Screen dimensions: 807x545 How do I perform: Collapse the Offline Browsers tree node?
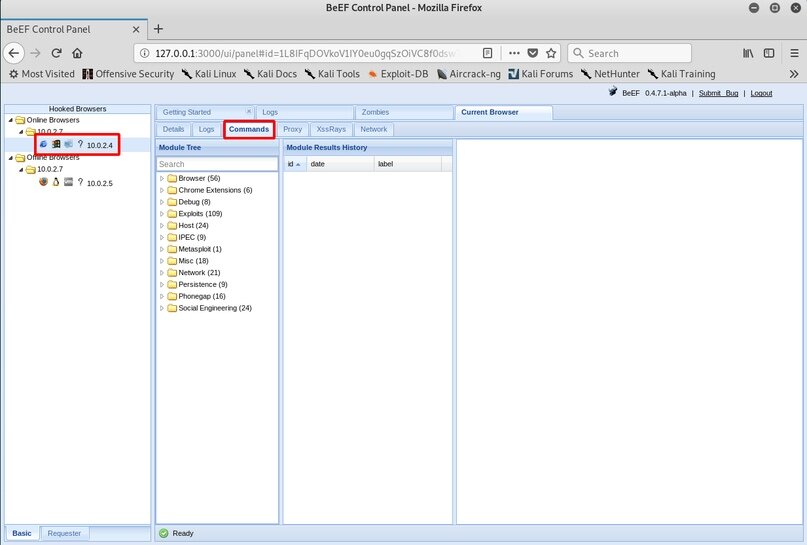pos(11,157)
